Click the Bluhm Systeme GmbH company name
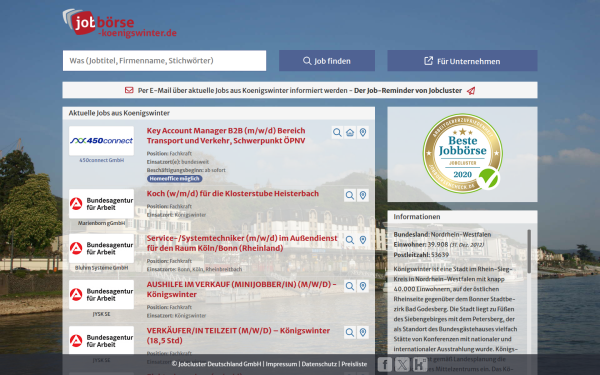The image size is (600, 375). pos(101,268)
